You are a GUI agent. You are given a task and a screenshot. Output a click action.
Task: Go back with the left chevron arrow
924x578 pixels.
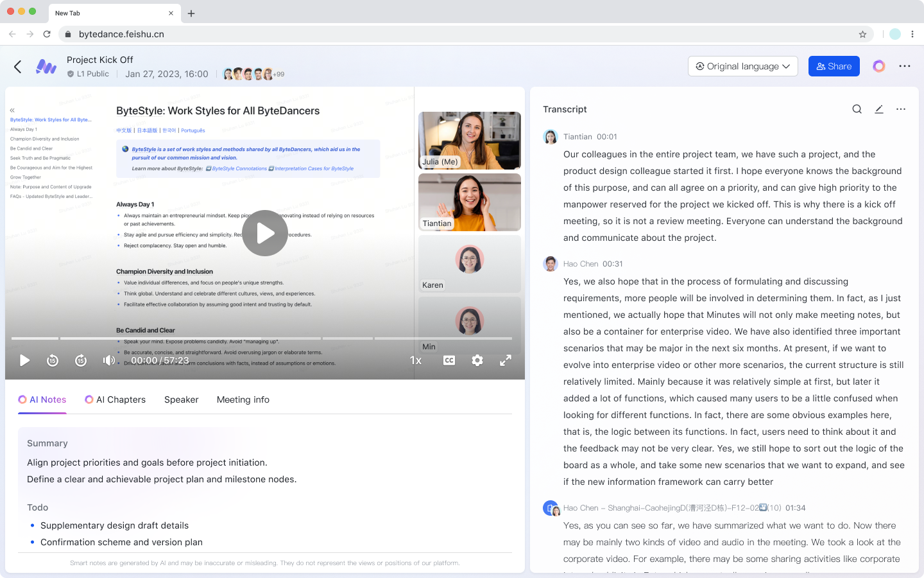(18, 66)
